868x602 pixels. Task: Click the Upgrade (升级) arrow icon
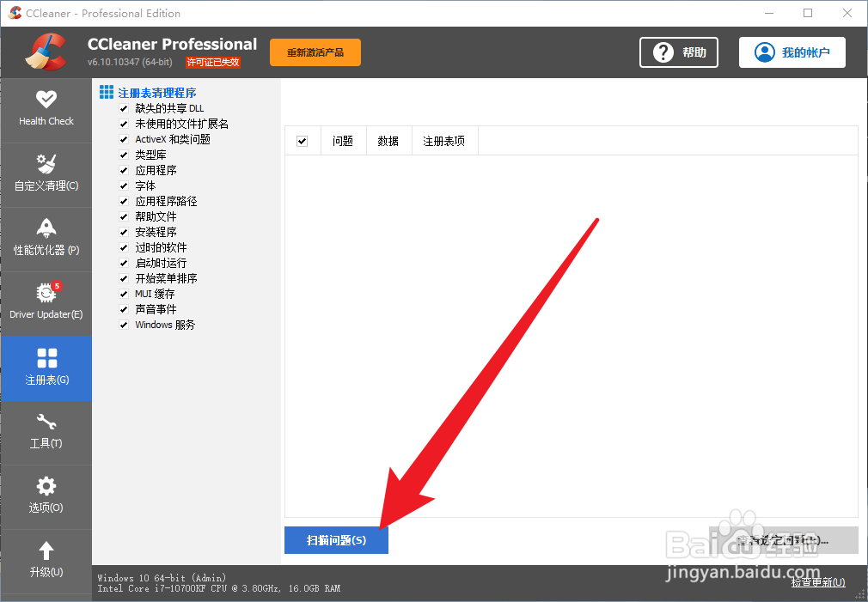46,550
